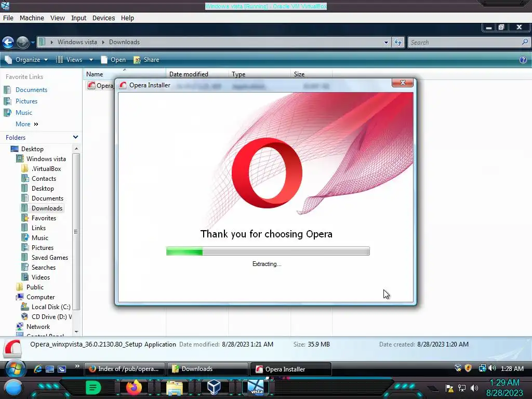The image size is (532, 399).
Task: Select Public folder in tree
Action: pyautogui.click(x=35, y=287)
